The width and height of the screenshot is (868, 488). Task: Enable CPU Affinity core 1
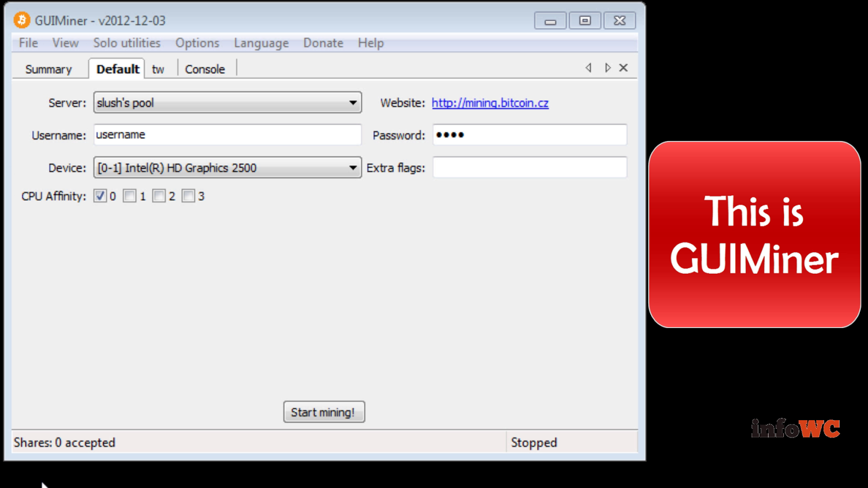(x=129, y=196)
